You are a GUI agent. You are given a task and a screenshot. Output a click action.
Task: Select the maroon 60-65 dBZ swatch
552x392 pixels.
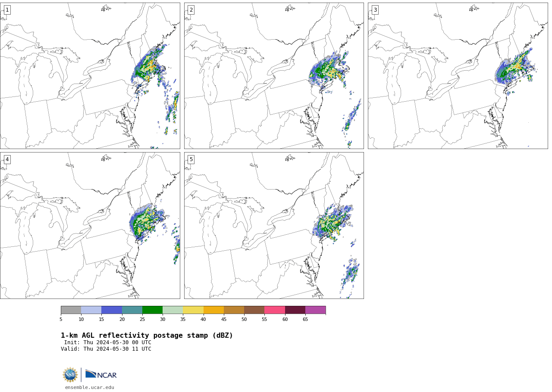coord(295,310)
